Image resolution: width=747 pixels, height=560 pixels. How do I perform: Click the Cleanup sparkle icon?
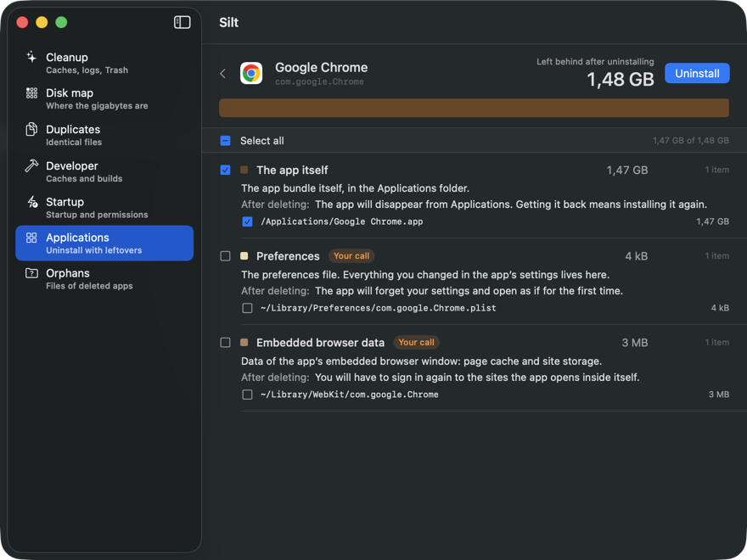(31, 57)
